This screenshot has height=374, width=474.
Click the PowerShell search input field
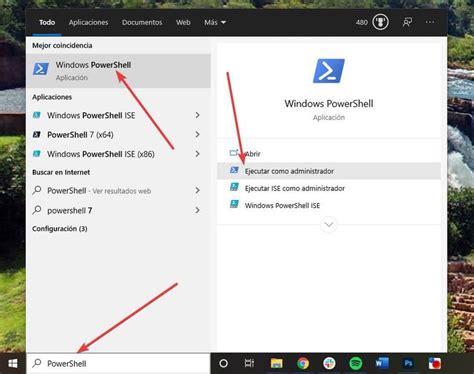click(118, 363)
